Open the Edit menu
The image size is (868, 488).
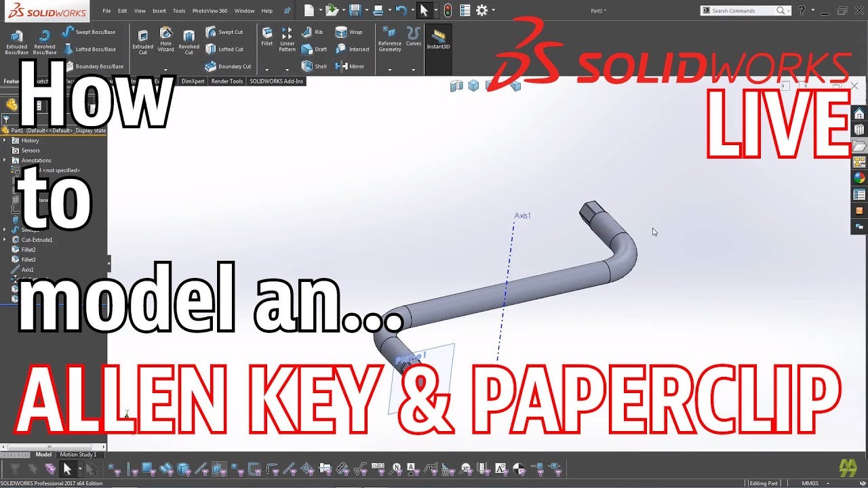[x=122, y=11]
